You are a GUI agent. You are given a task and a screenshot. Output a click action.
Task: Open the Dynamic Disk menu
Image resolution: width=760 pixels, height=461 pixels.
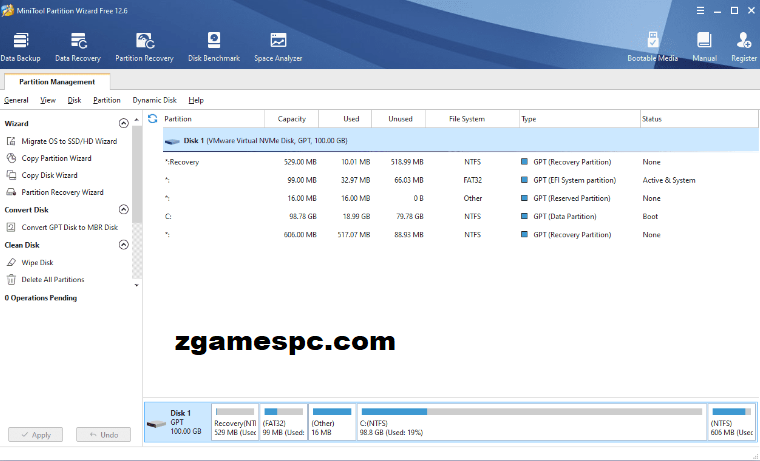(x=155, y=100)
